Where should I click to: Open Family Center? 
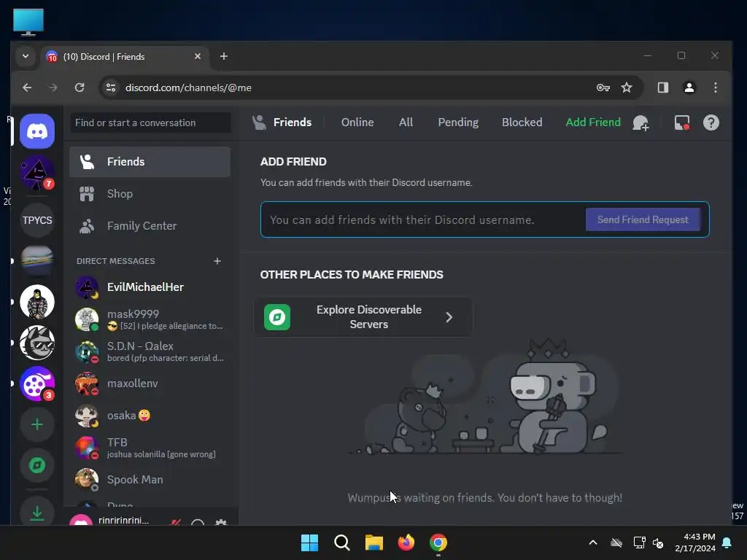coord(150,226)
